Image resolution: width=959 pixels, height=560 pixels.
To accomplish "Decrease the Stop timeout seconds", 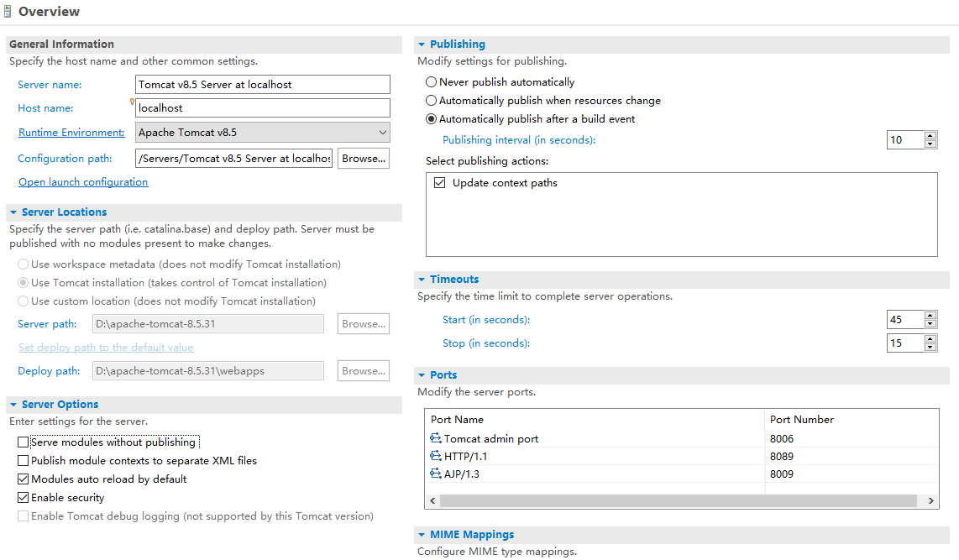I will 930,348.
